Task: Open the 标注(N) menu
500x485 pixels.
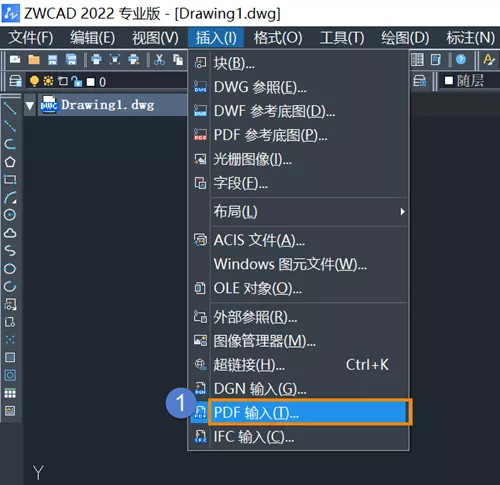Action: click(x=470, y=38)
